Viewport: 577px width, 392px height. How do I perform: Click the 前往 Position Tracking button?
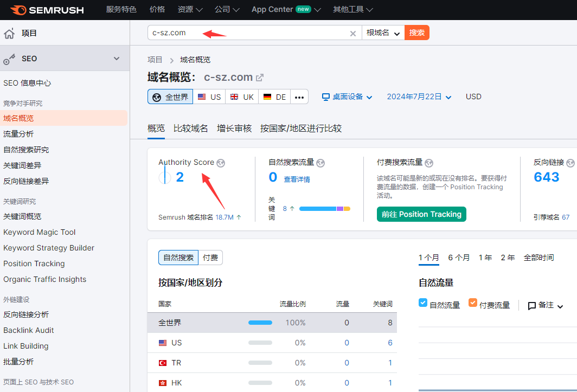point(421,214)
